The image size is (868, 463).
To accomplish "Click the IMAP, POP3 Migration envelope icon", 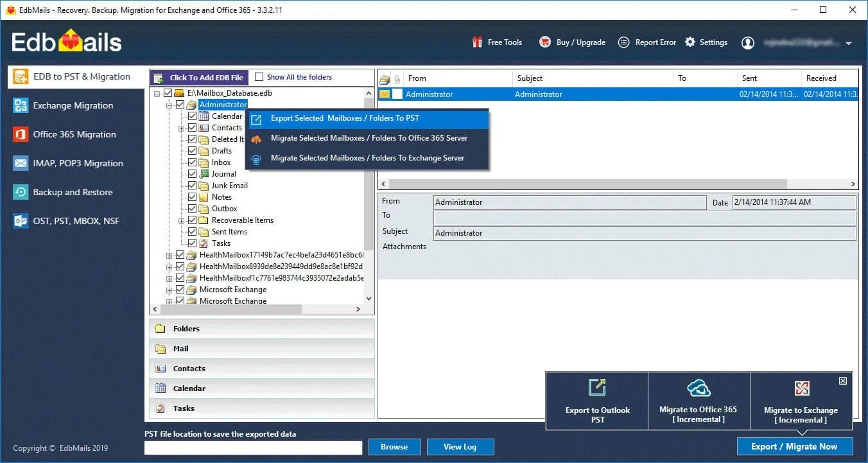I will click(x=21, y=163).
